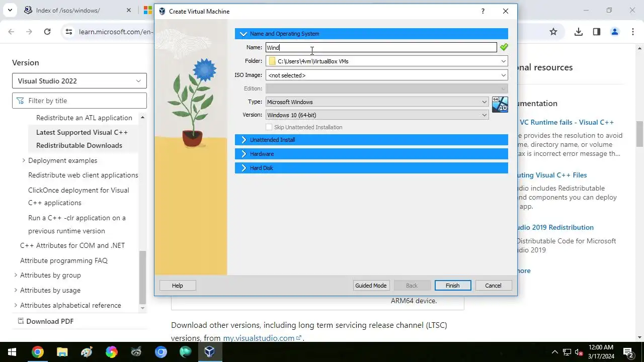Open the notification center icon
Viewport: 644px width, 362px height.
click(x=628, y=352)
